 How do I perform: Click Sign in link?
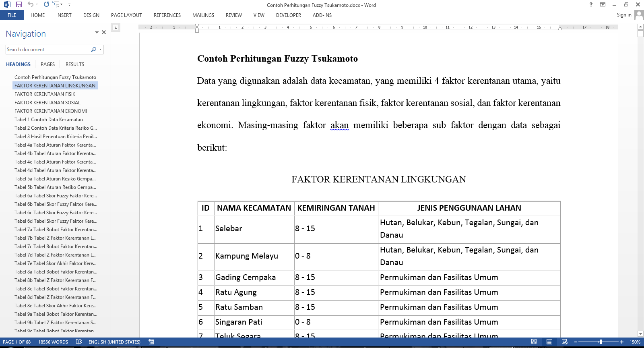(x=623, y=15)
